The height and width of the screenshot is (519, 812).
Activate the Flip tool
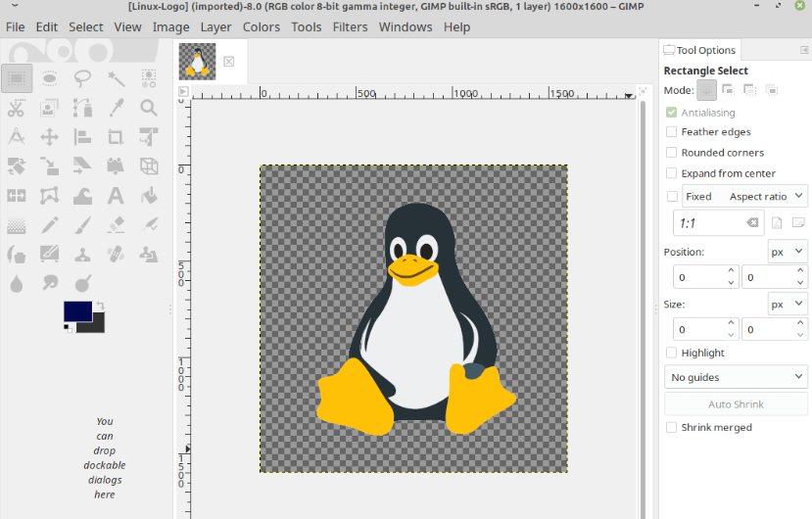17,196
